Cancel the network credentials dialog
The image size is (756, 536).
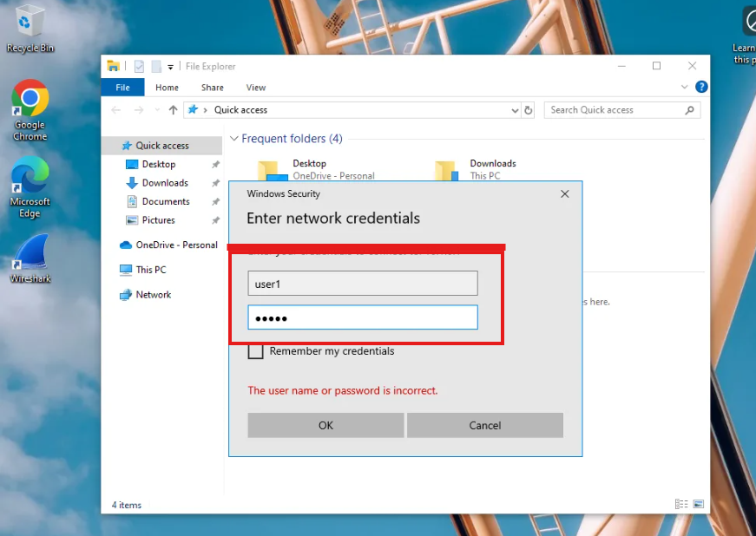[484, 425]
